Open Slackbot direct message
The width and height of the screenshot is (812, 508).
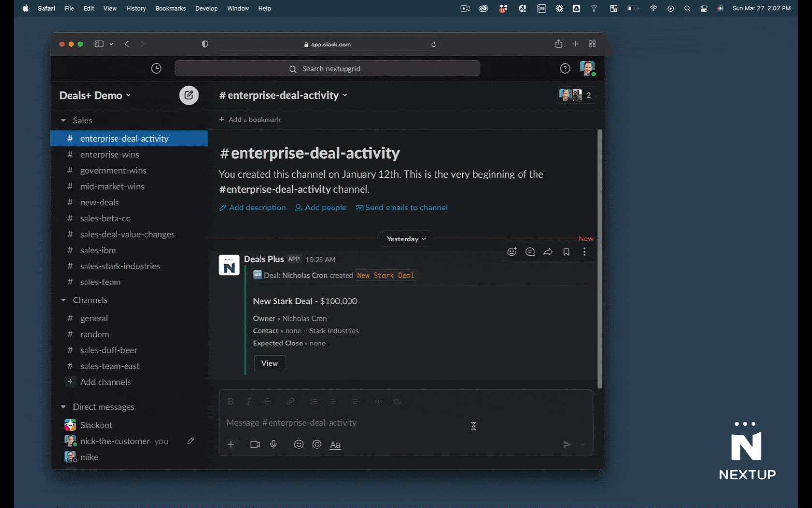coord(129,425)
